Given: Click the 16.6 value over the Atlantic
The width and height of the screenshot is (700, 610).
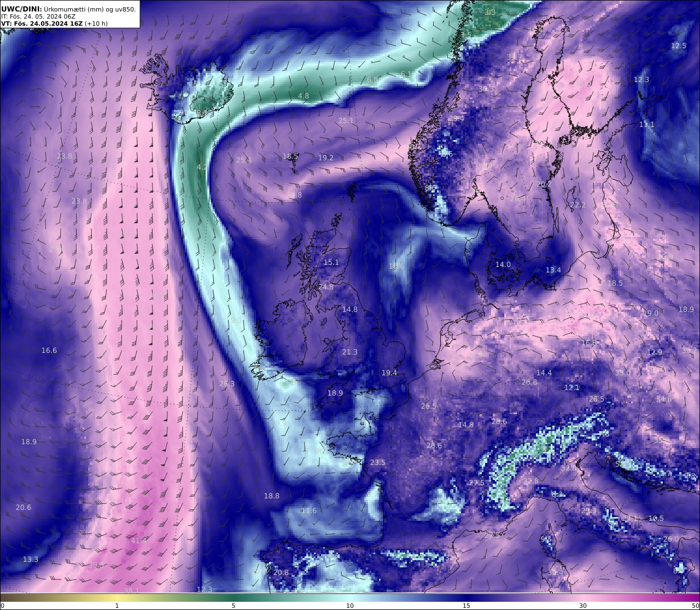Looking at the screenshot, I should pos(49,351).
